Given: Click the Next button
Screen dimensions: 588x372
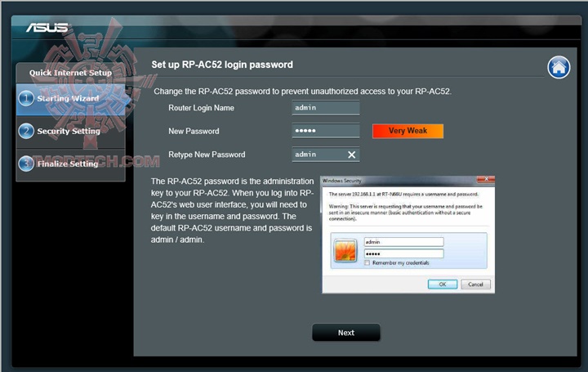Looking at the screenshot, I should coord(346,333).
